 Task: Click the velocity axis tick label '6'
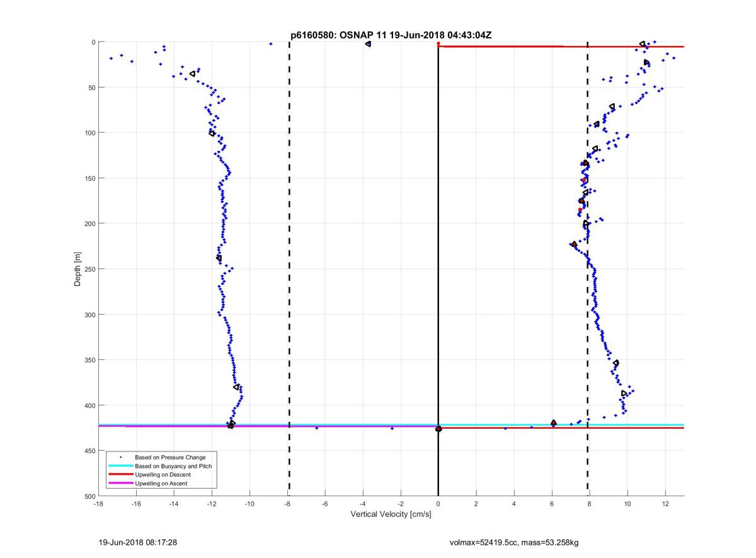[x=552, y=504]
